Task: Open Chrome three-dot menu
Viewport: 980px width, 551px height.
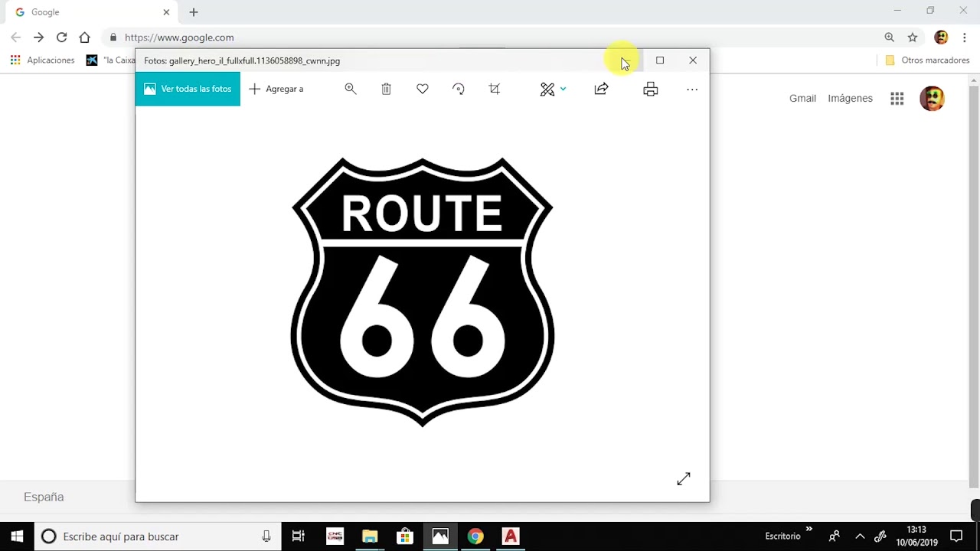Action: click(x=964, y=37)
